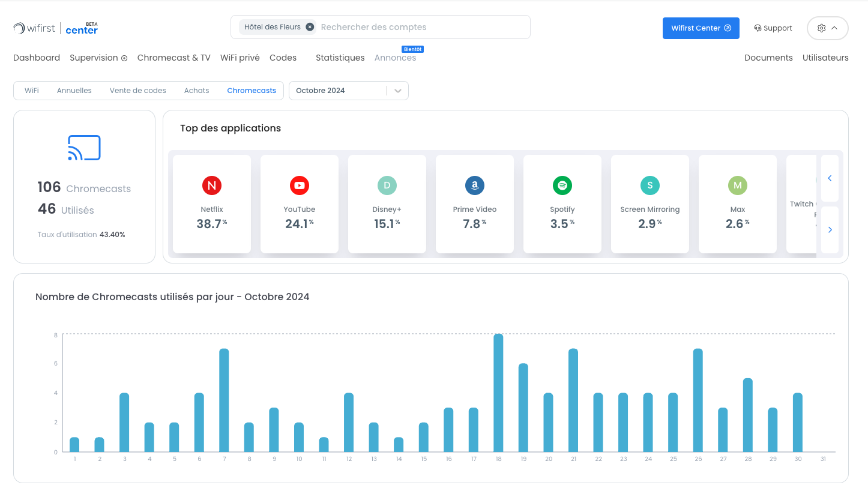Screen dimensions: 868x503
Task: Click the Chromecast cast icon
Action: point(84,148)
